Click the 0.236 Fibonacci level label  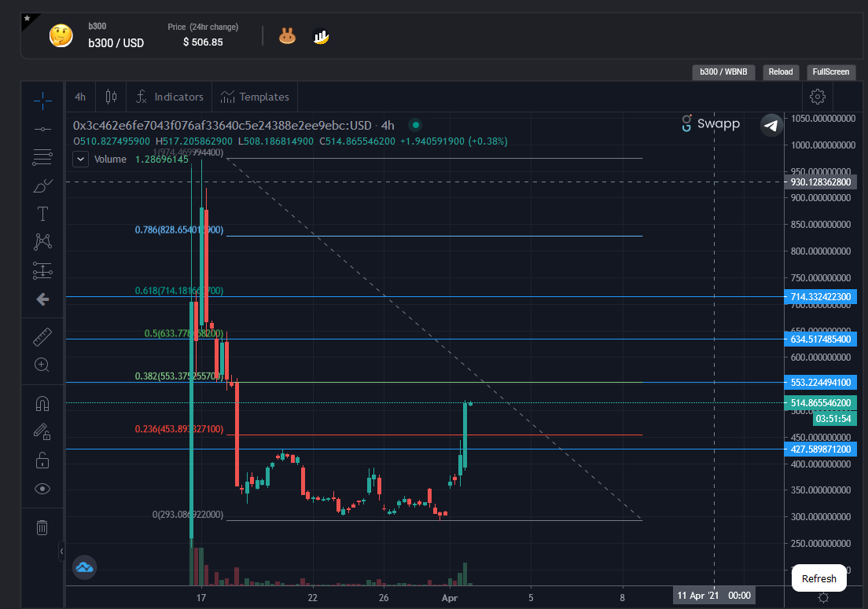point(179,429)
